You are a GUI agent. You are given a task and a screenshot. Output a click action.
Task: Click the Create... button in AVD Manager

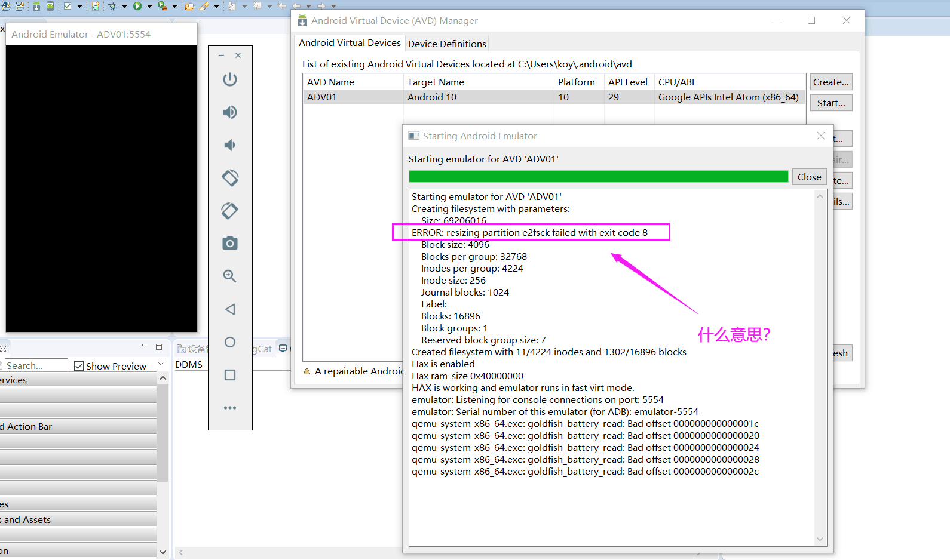pos(831,82)
